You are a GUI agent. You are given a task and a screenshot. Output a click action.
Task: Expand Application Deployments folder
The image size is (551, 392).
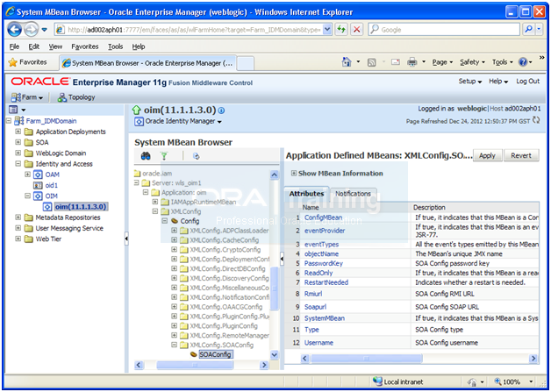[18, 132]
